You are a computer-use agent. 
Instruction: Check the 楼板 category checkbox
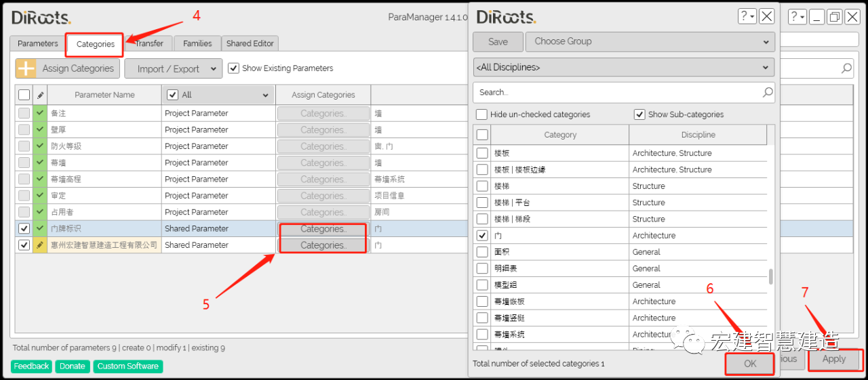tap(482, 153)
